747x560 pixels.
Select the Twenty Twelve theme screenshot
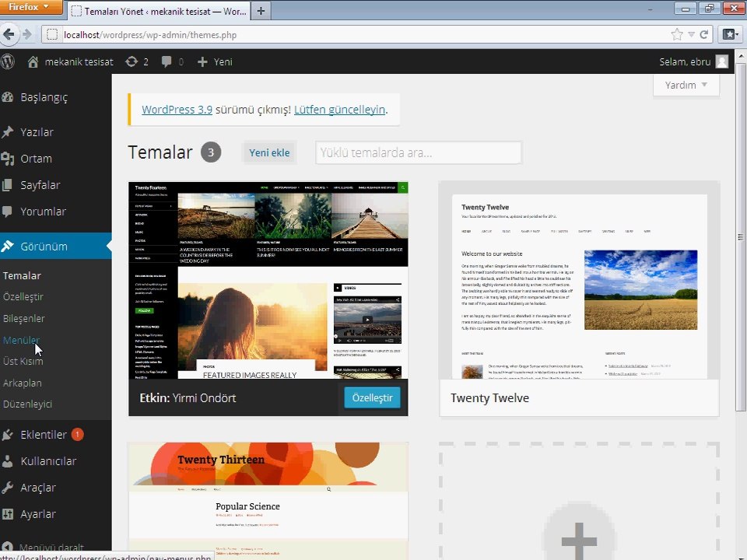click(579, 281)
